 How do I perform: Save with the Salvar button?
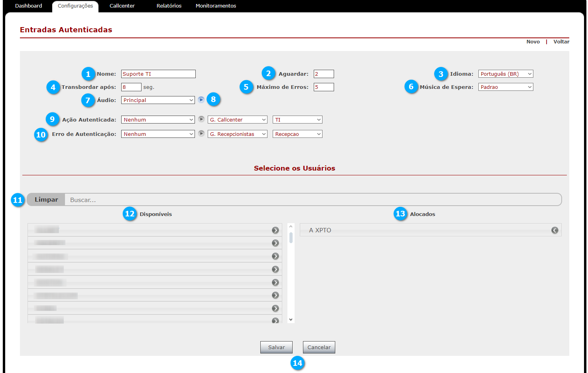click(276, 347)
